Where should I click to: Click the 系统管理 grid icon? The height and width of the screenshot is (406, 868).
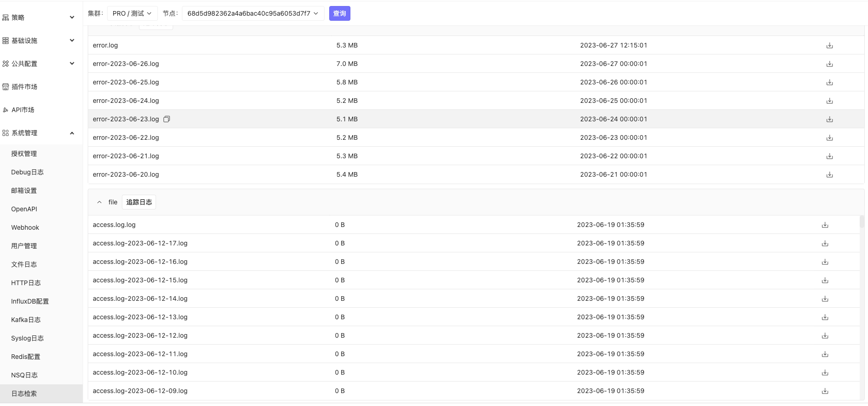(6, 133)
